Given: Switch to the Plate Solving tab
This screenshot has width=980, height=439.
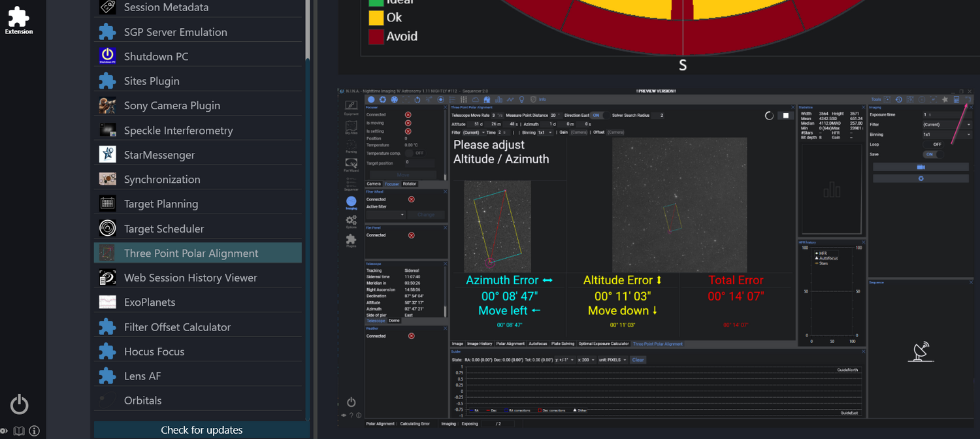Looking at the screenshot, I should [x=563, y=344].
